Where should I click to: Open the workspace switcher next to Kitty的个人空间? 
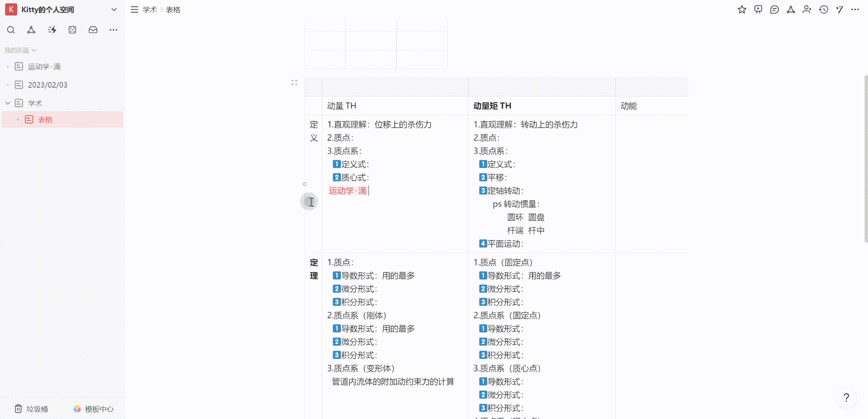114,9
